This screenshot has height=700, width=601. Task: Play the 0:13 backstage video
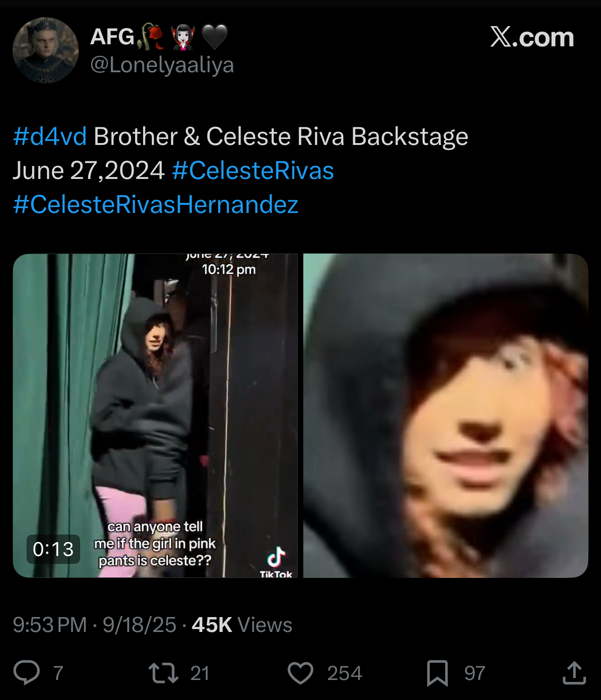[x=155, y=416]
